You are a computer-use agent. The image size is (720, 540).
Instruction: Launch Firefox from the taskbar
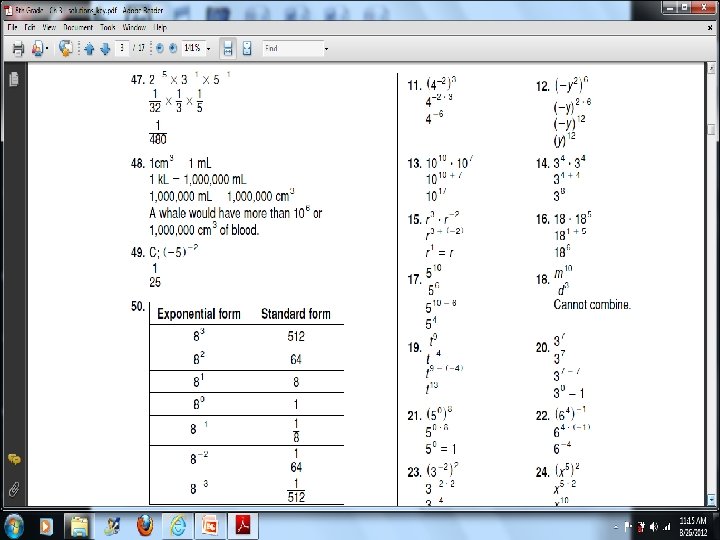[145, 526]
